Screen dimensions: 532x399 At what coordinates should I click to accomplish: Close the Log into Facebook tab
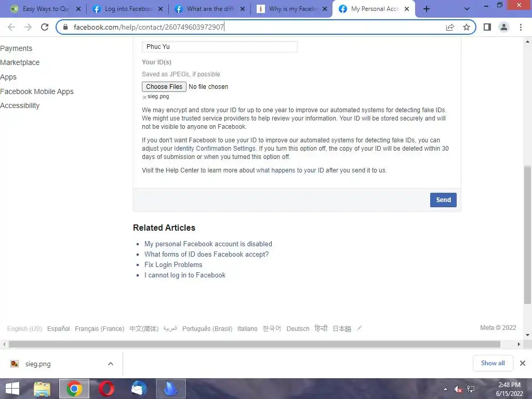(x=161, y=9)
